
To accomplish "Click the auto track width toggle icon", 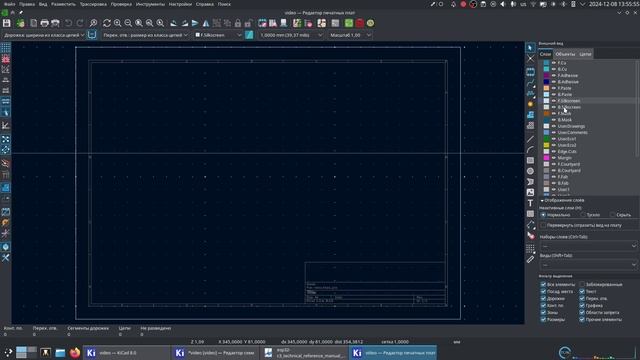I will click(x=92, y=35).
